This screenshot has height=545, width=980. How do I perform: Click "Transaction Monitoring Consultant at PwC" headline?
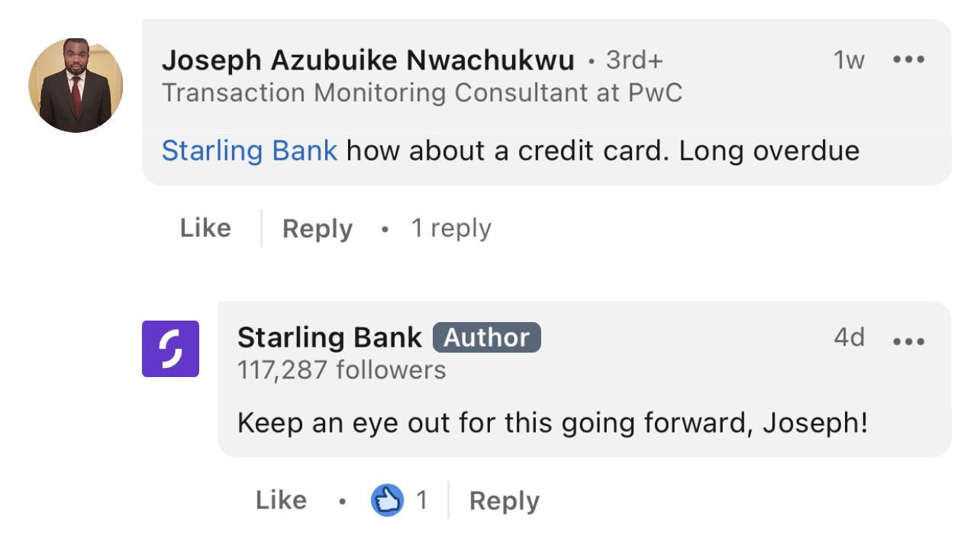(422, 93)
